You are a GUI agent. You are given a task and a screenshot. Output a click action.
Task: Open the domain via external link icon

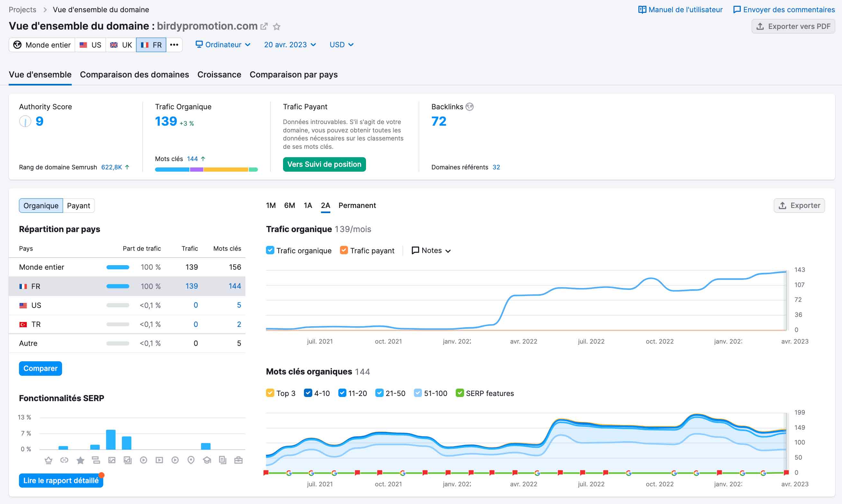point(264,26)
